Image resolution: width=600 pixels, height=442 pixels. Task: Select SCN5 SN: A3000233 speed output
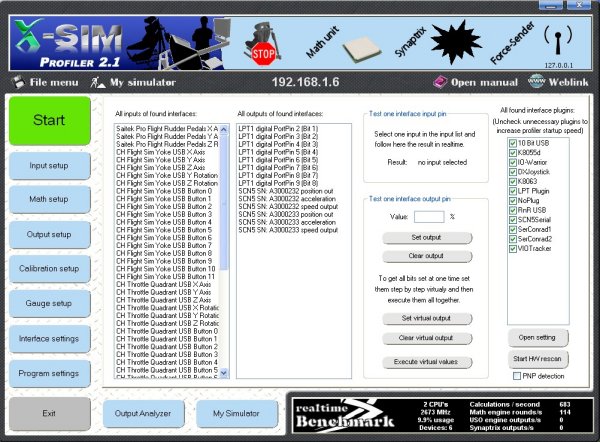[x=293, y=230]
